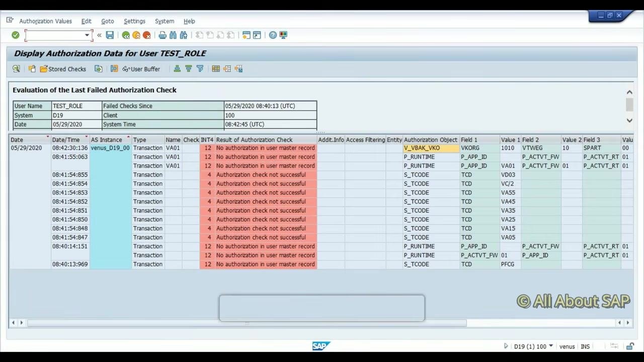Select the V_VBAK_VKO authorization object cell
Image resolution: width=644 pixels, height=362 pixels.
(431, 148)
